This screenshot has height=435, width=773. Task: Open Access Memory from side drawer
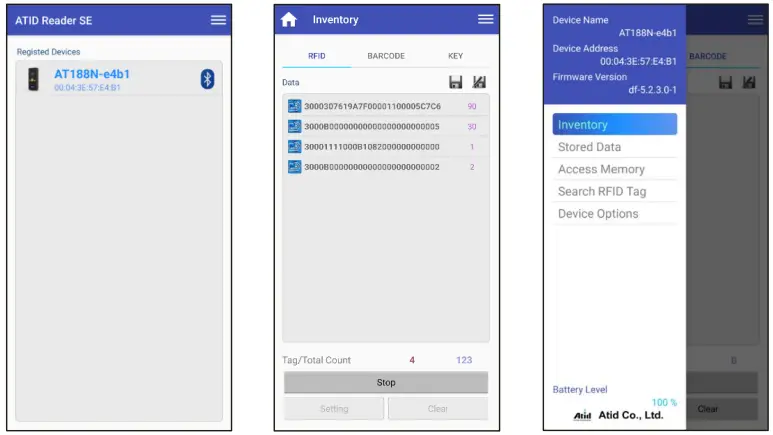click(615, 169)
